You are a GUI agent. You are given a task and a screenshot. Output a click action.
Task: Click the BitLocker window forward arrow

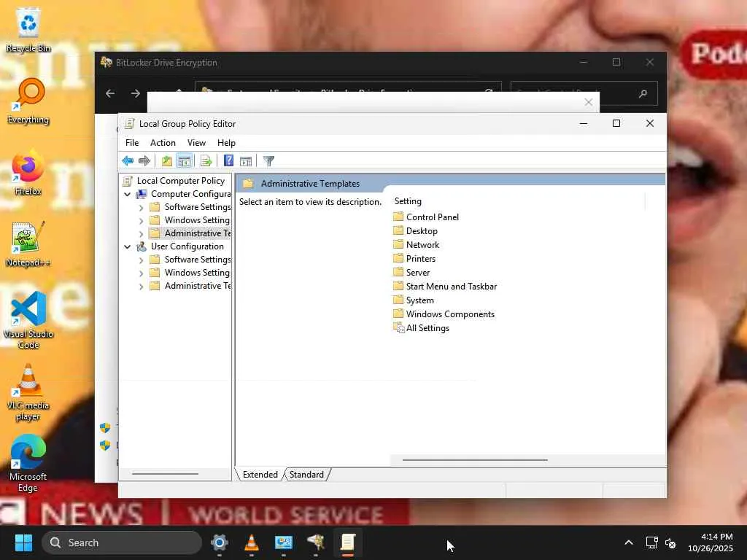tap(135, 93)
